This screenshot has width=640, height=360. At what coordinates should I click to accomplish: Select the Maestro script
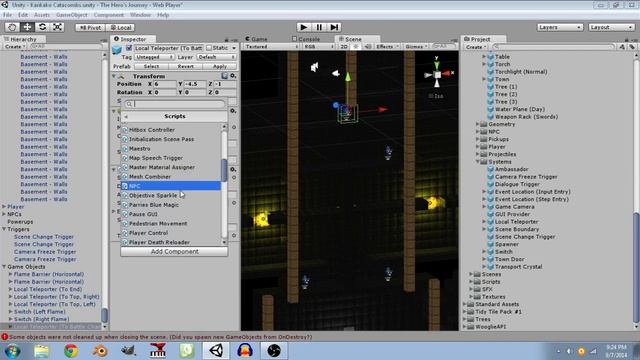click(x=171, y=149)
